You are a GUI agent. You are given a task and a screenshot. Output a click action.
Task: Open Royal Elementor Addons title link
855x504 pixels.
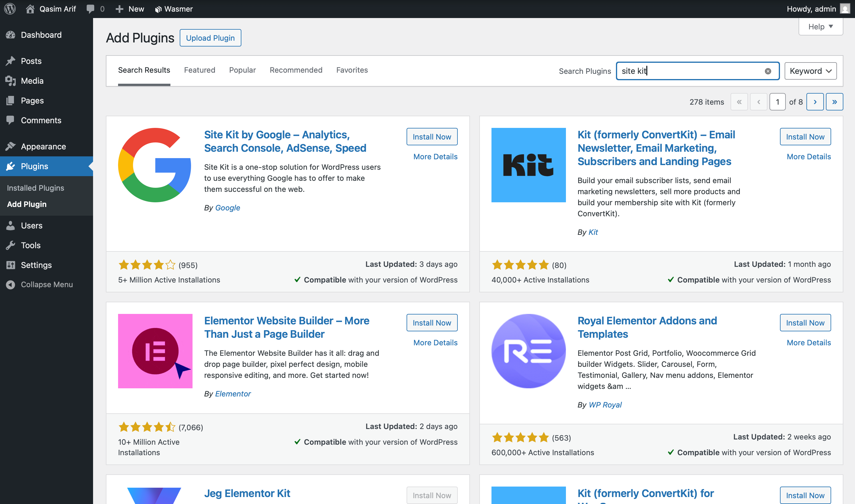pyautogui.click(x=647, y=327)
